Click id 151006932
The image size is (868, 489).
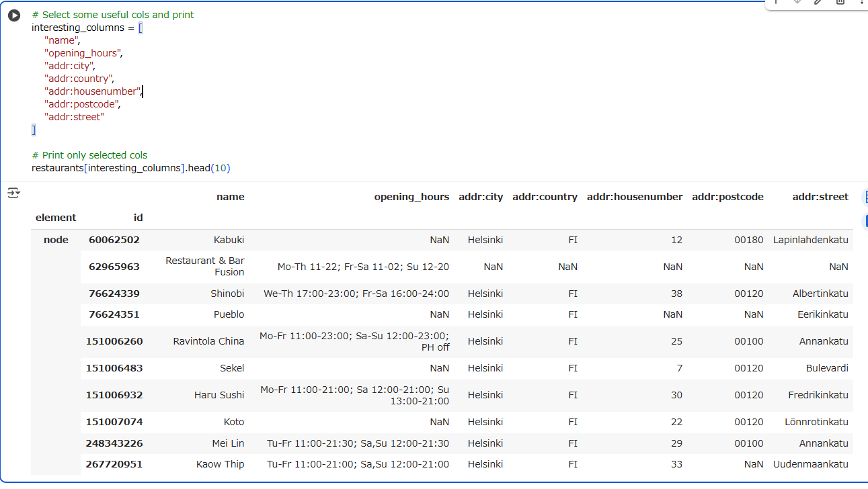click(x=114, y=395)
